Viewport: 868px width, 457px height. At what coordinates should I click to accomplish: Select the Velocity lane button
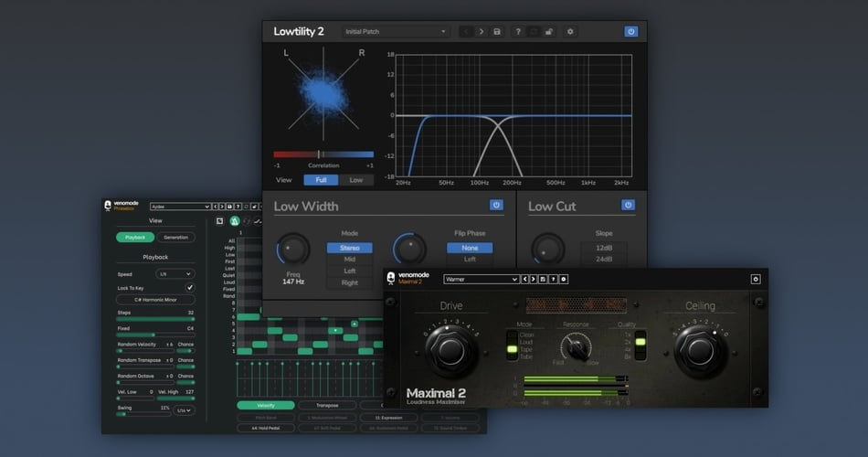pyautogui.click(x=265, y=406)
